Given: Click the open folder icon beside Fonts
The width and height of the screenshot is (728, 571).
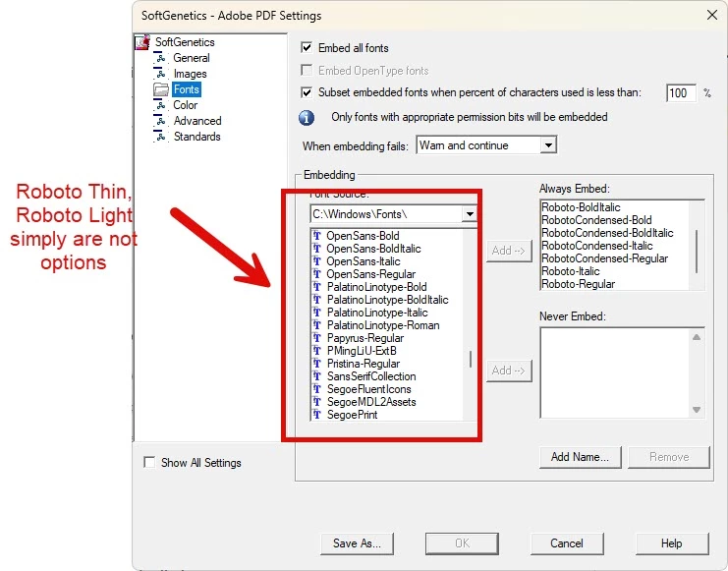Looking at the screenshot, I should (x=161, y=89).
